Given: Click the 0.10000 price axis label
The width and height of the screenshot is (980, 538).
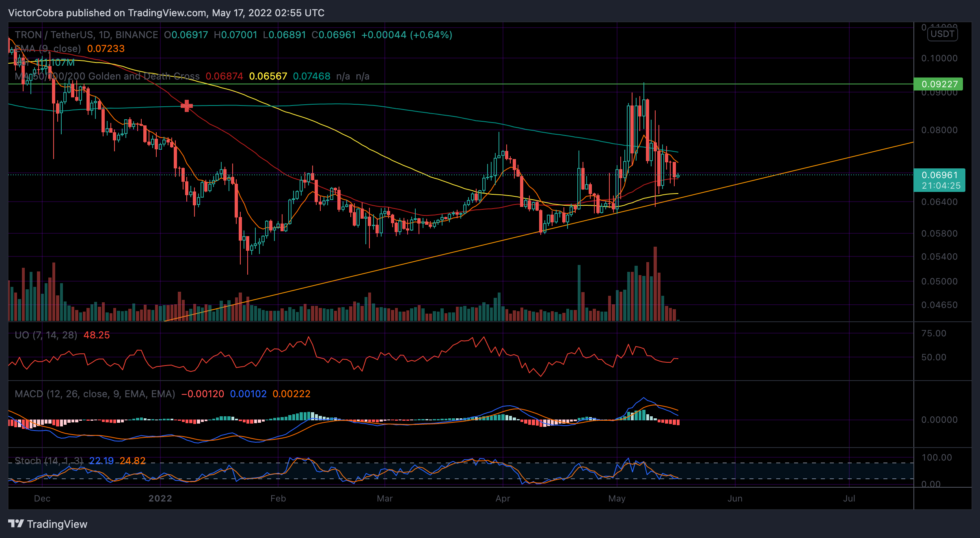Looking at the screenshot, I should point(939,58).
